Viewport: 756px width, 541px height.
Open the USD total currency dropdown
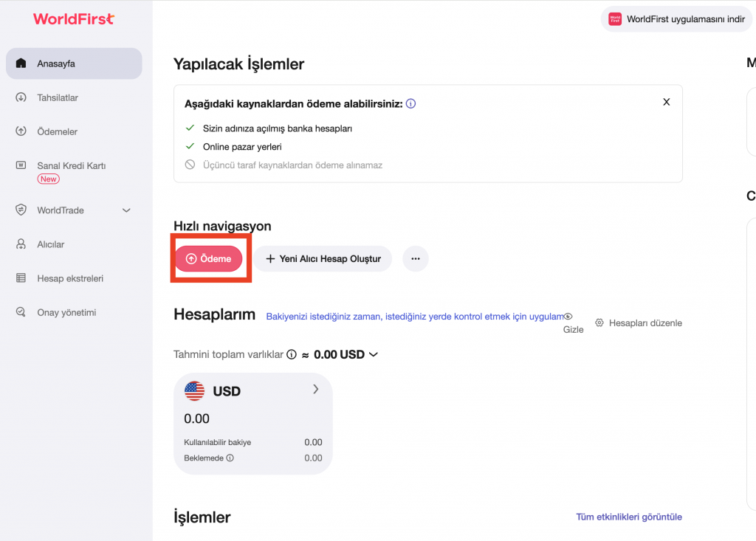point(374,354)
